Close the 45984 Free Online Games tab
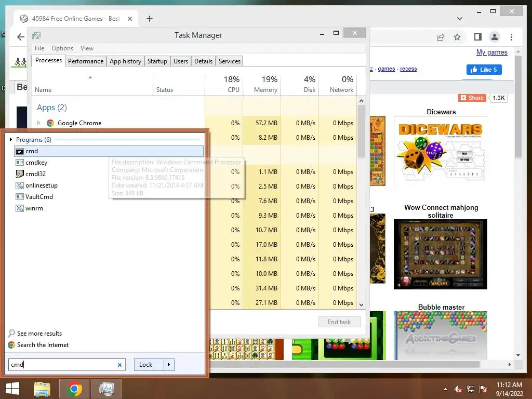Image resolution: width=532 pixels, height=399 pixels. pos(130,19)
